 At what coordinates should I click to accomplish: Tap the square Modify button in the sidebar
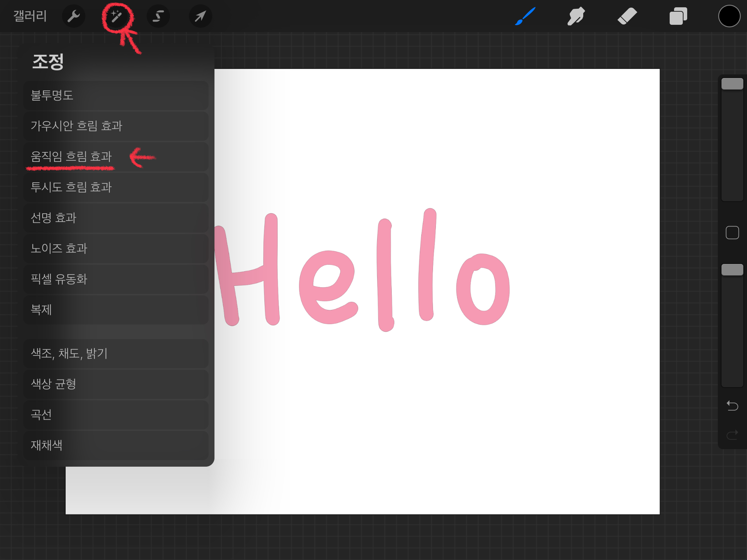pyautogui.click(x=732, y=233)
